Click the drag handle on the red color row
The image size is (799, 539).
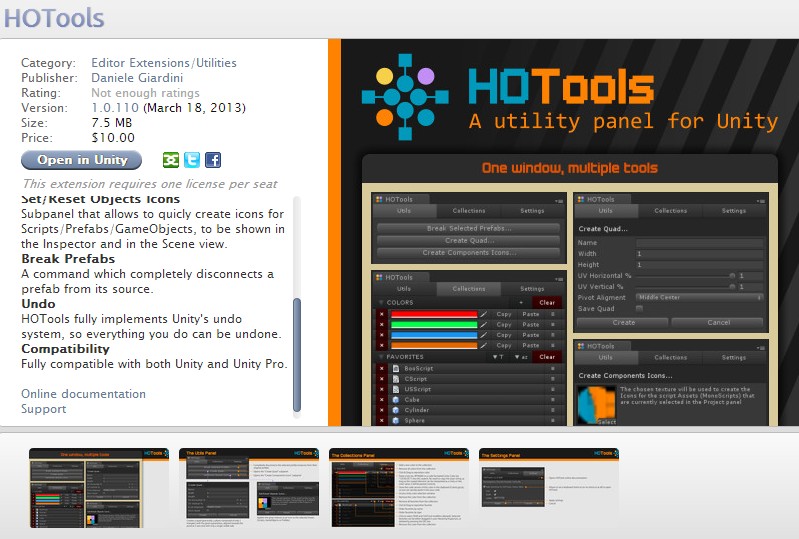(553, 314)
